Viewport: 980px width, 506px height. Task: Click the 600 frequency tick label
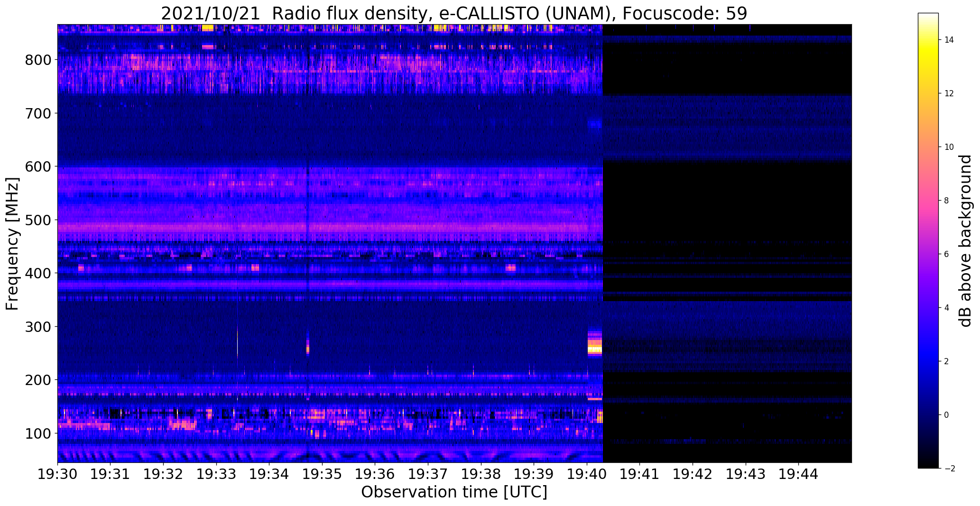click(37, 166)
